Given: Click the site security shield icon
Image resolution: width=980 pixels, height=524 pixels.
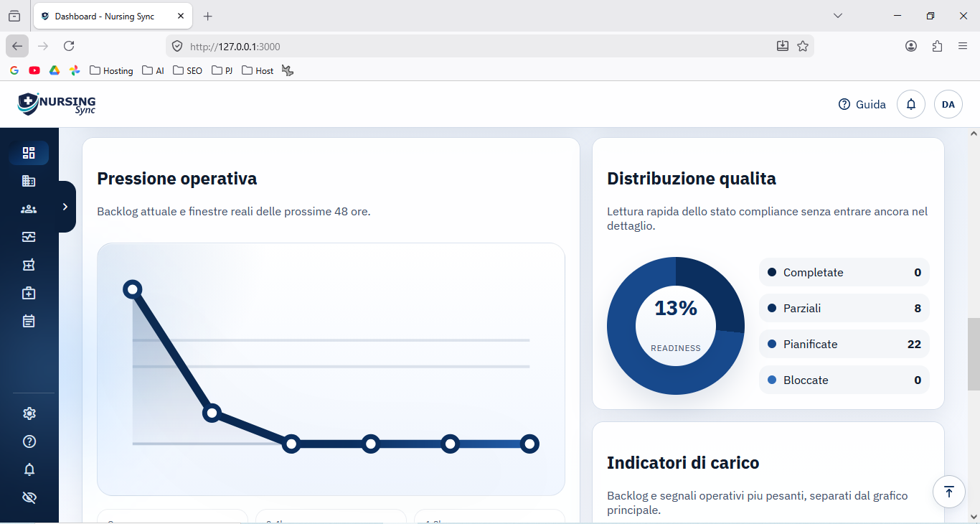Looking at the screenshot, I should click(x=177, y=46).
